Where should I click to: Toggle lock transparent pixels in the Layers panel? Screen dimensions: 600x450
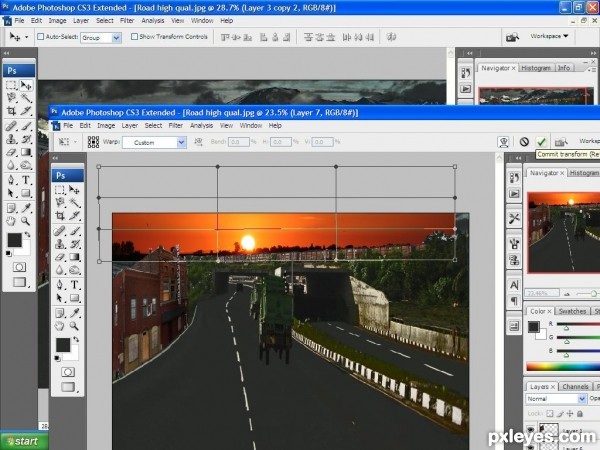click(x=550, y=414)
